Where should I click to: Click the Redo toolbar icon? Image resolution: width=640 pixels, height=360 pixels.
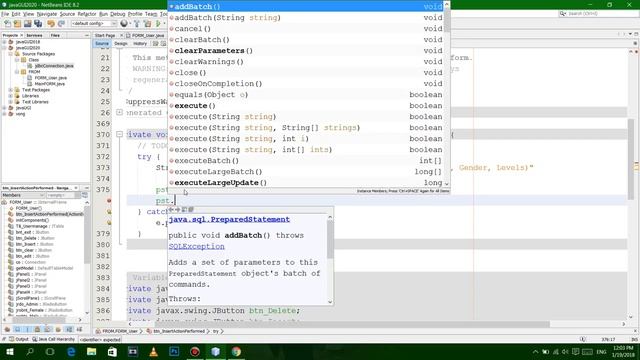61,24
